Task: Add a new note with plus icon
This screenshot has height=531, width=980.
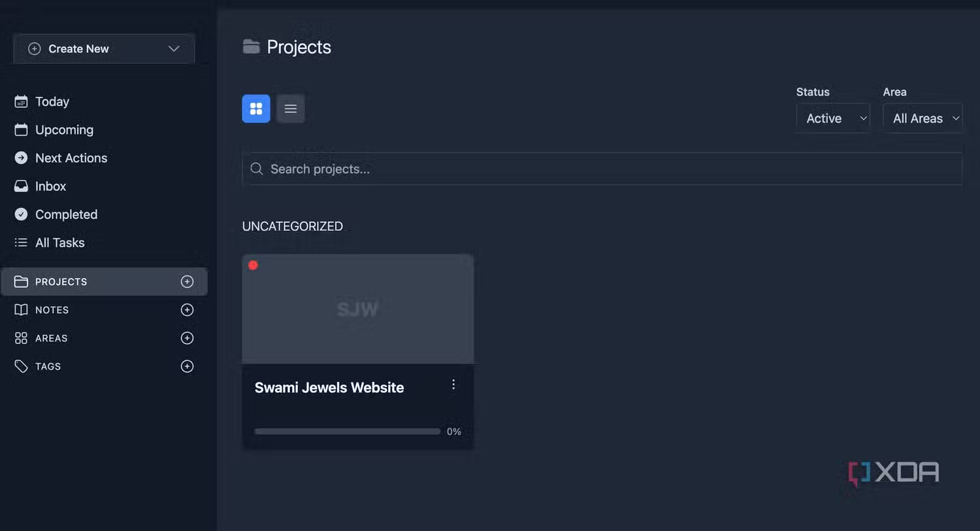Action: (187, 310)
